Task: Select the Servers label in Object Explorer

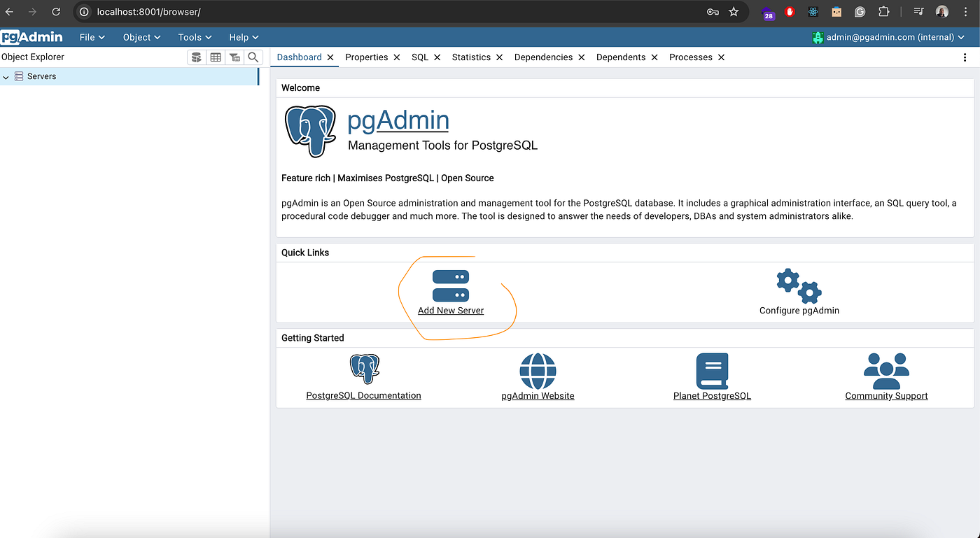Action: pos(41,76)
